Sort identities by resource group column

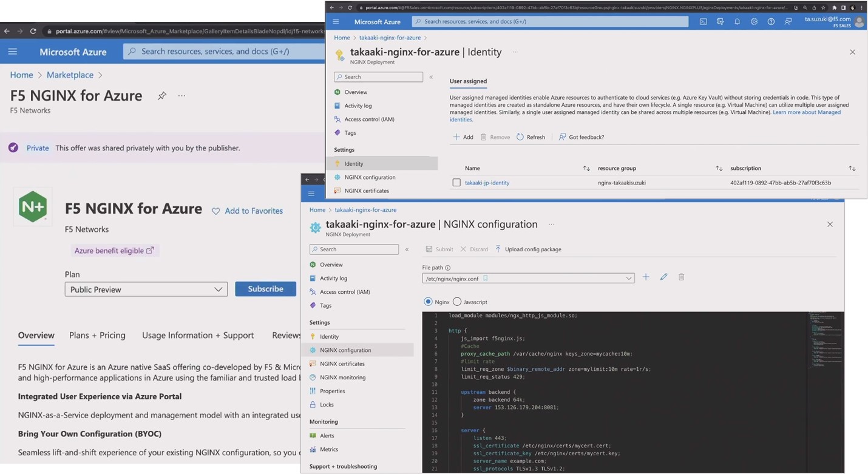tap(719, 169)
